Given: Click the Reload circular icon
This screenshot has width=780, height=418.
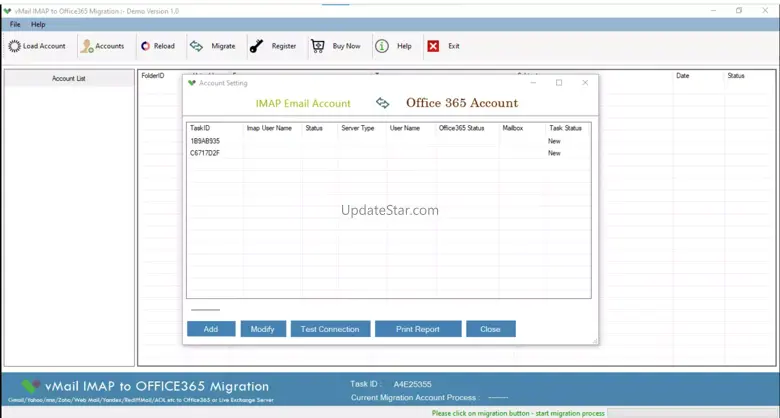Looking at the screenshot, I should (x=145, y=46).
